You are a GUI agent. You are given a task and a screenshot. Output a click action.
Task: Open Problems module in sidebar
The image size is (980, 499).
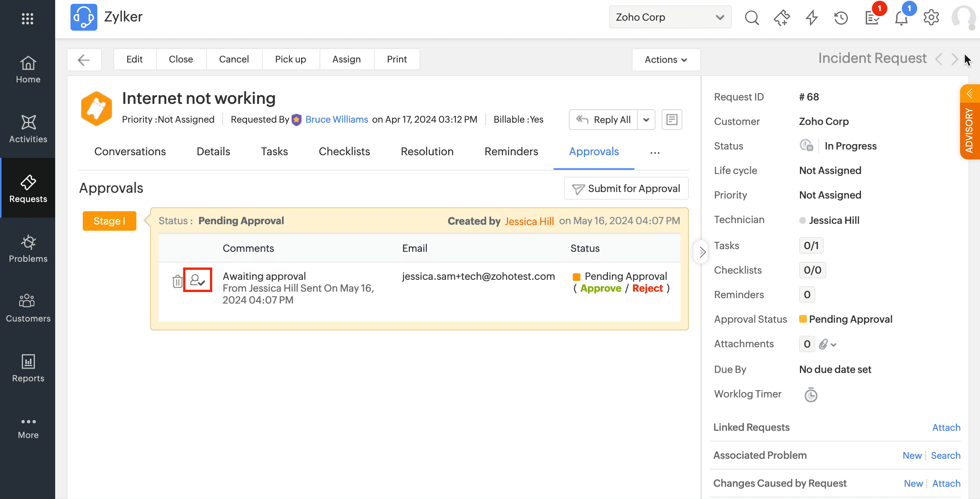pos(28,248)
